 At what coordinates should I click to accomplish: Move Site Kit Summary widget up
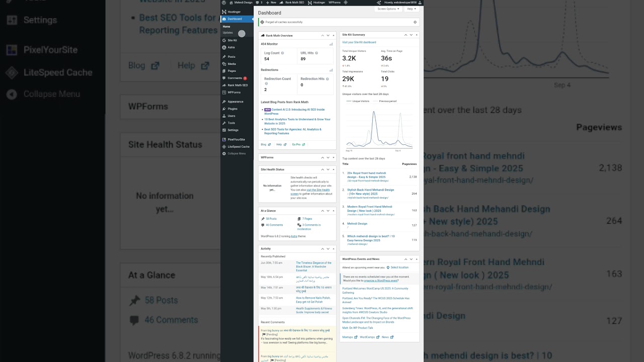405,35
